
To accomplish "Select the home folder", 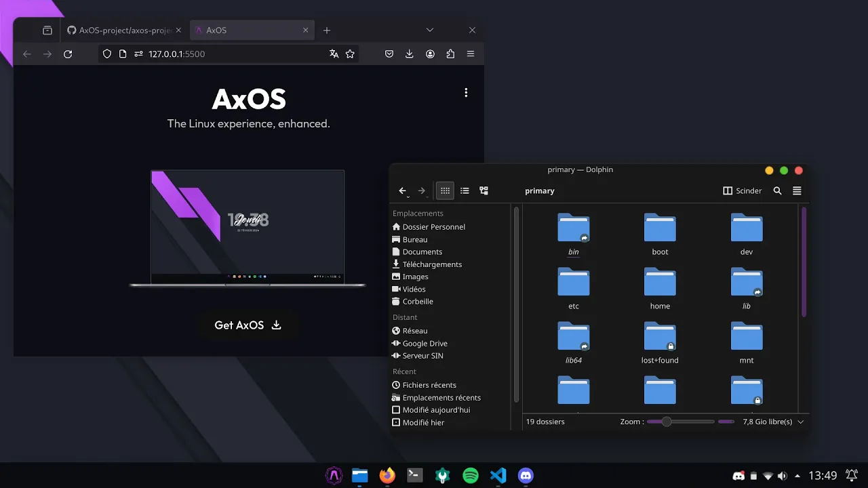I will [660, 289].
